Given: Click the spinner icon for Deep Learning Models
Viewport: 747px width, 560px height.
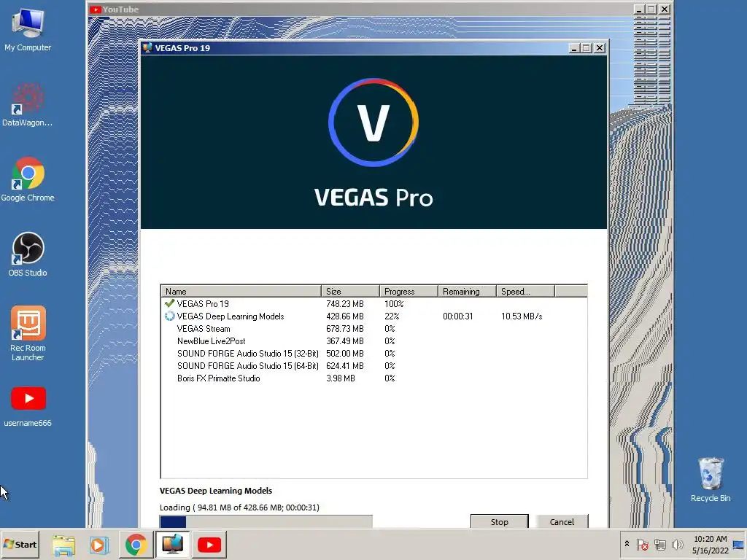Looking at the screenshot, I should [x=169, y=316].
